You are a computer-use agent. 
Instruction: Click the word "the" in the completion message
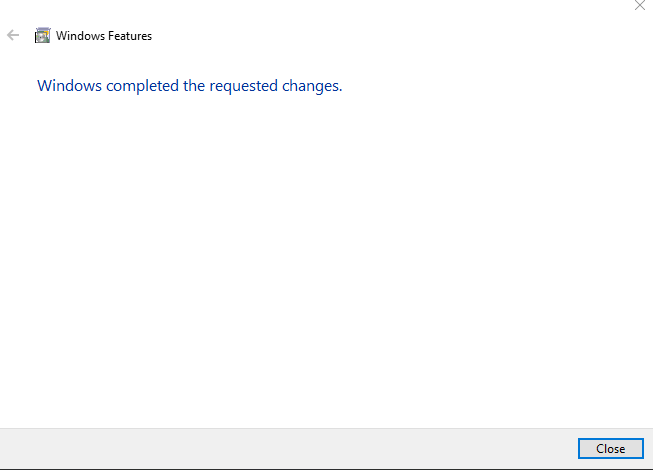point(194,86)
